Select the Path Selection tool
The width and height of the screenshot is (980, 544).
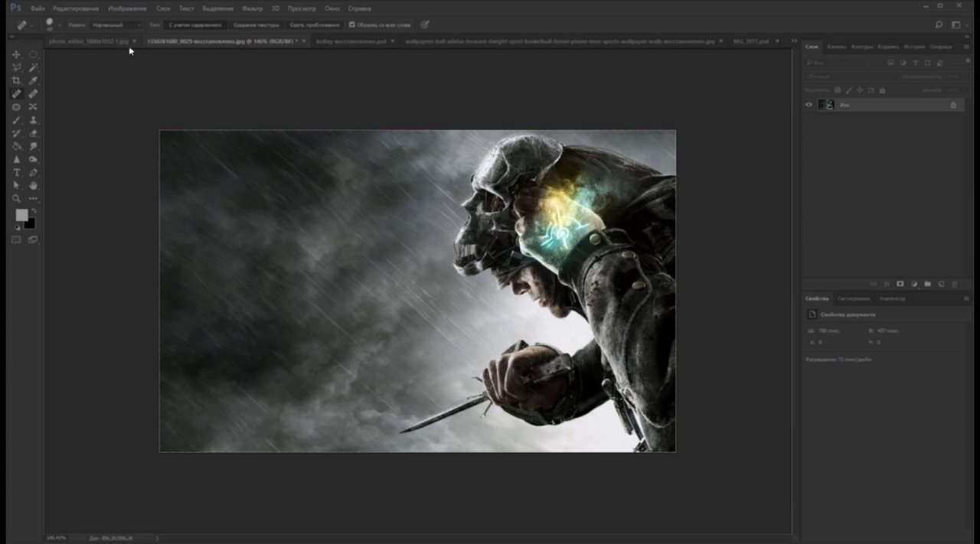coord(16,185)
